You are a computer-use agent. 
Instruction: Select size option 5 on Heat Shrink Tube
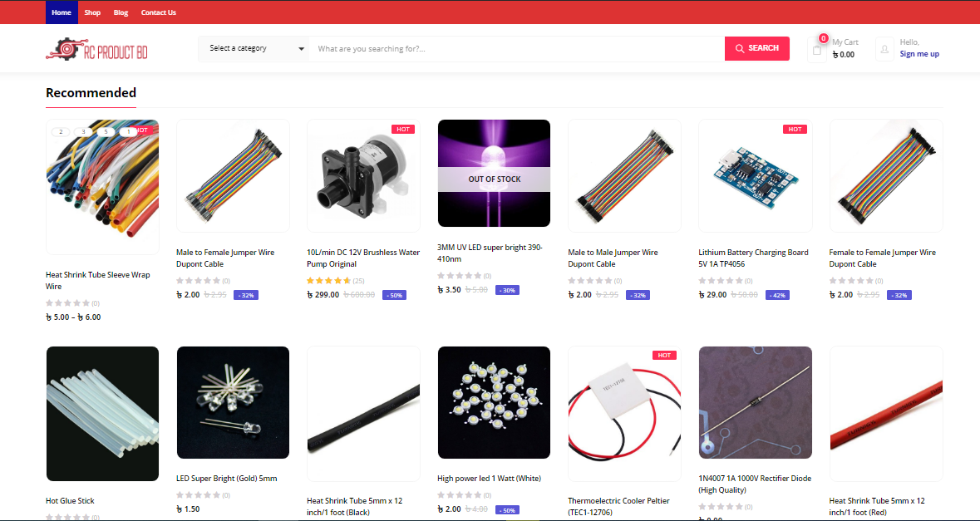(106, 132)
